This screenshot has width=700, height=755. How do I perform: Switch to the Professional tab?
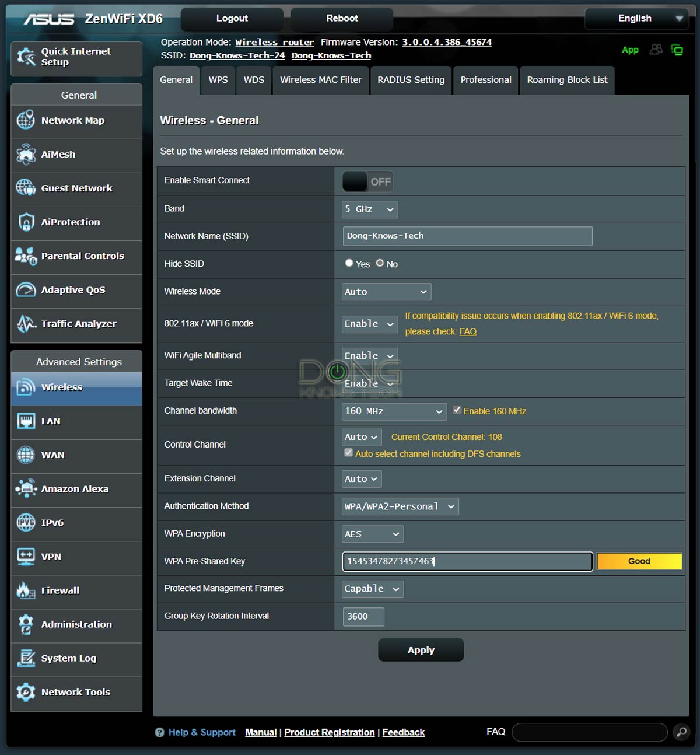(x=485, y=80)
